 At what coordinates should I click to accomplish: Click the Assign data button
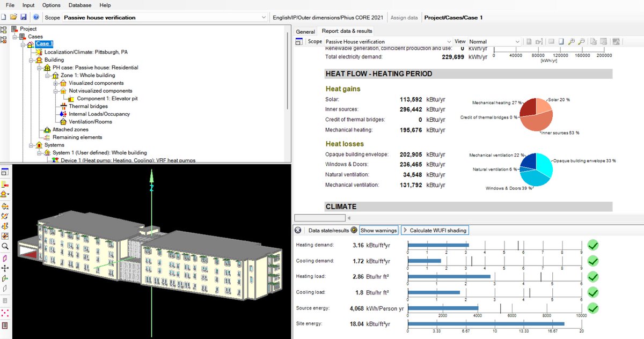tap(404, 18)
